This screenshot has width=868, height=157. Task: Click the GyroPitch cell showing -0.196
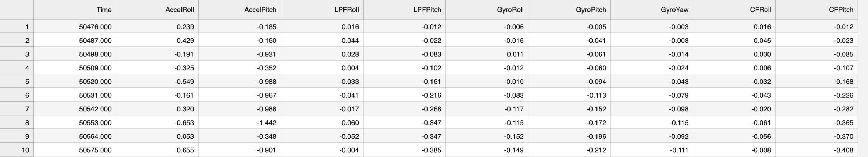pyautogui.click(x=569, y=136)
